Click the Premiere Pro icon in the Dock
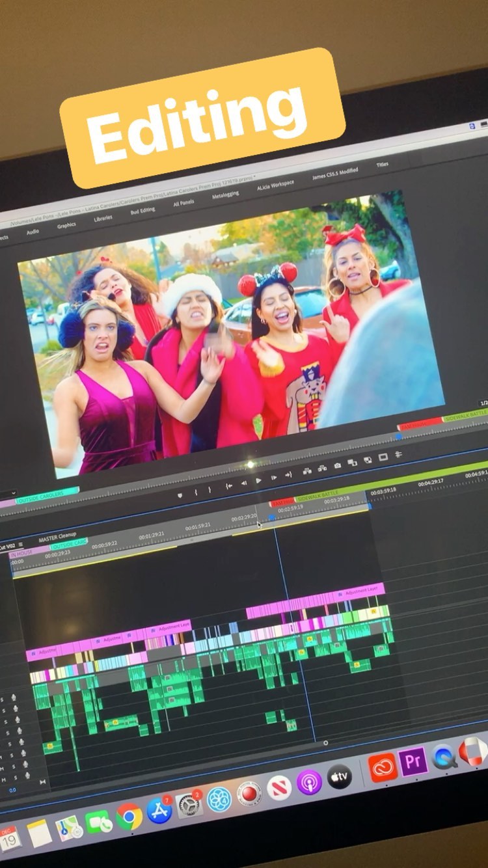This screenshot has height=868, width=488. coord(413,761)
